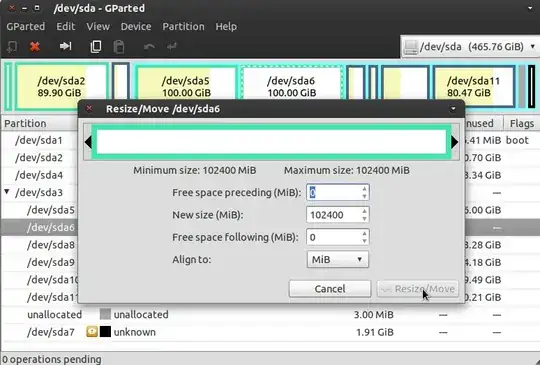The image size is (540, 365).
Task: Increase Free space following with up arrow
Action: 364,233
